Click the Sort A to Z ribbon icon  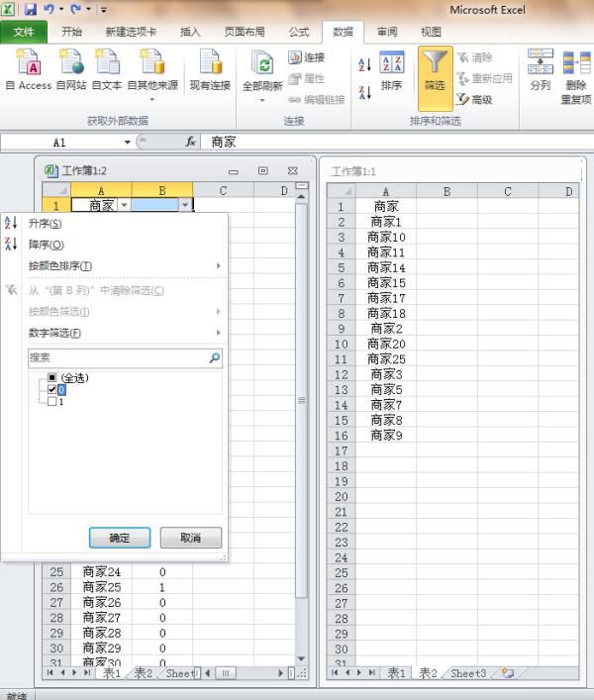[364, 64]
